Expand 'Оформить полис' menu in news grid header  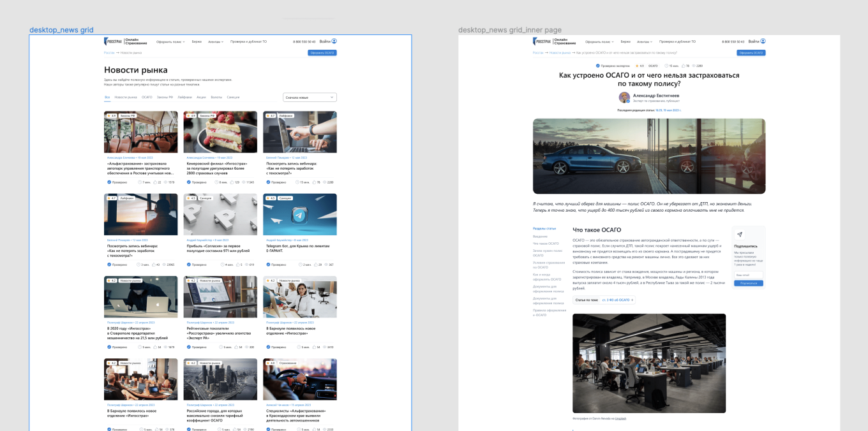(170, 41)
